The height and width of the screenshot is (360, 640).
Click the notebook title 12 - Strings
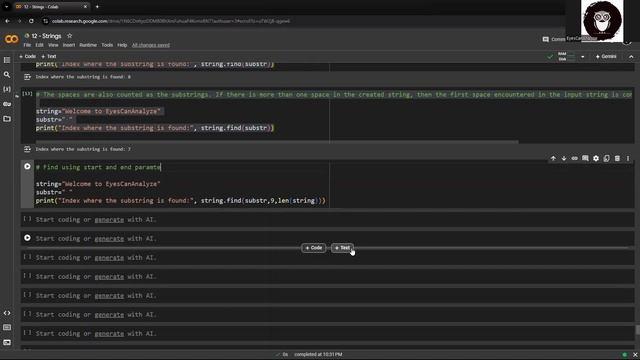pyautogui.click(x=46, y=36)
